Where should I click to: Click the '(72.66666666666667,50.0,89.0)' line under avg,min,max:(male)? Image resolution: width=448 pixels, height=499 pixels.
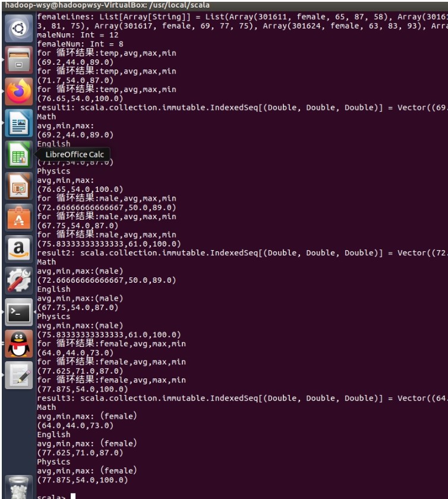coord(106,280)
